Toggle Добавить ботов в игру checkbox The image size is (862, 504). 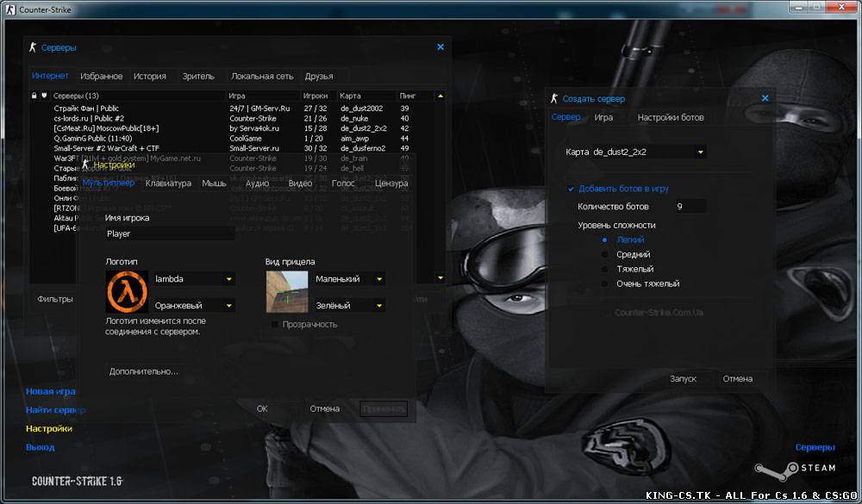(x=571, y=189)
